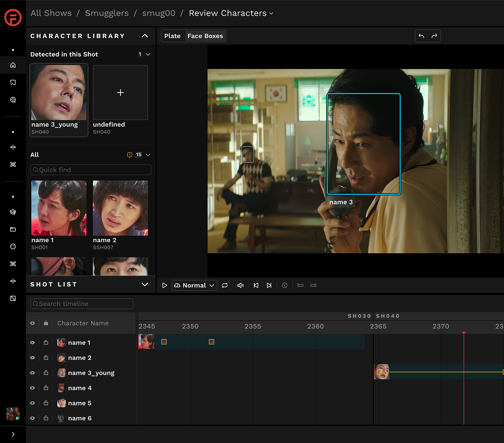Click the warning icon next to All count

[130, 155]
